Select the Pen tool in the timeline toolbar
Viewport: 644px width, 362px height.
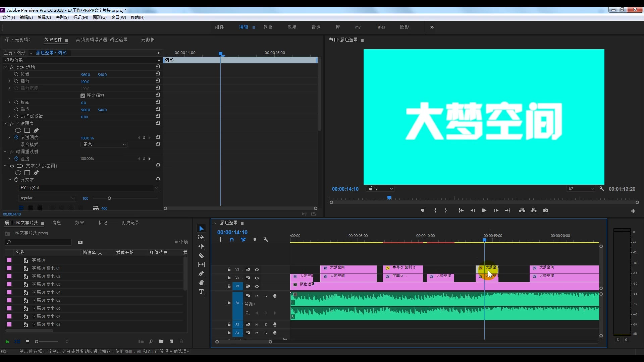tap(201, 274)
